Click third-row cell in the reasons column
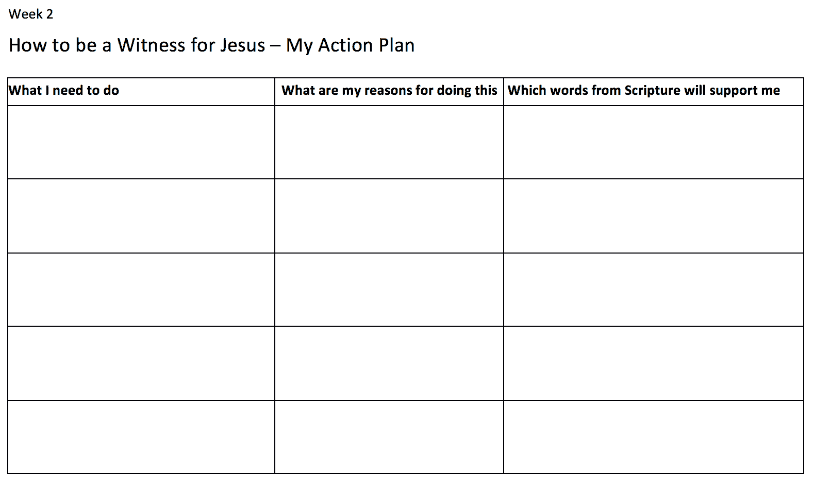 [389, 290]
